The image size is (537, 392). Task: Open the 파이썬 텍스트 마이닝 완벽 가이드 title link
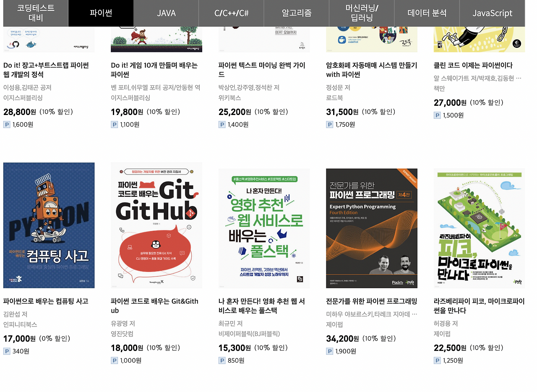coord(262,70)
